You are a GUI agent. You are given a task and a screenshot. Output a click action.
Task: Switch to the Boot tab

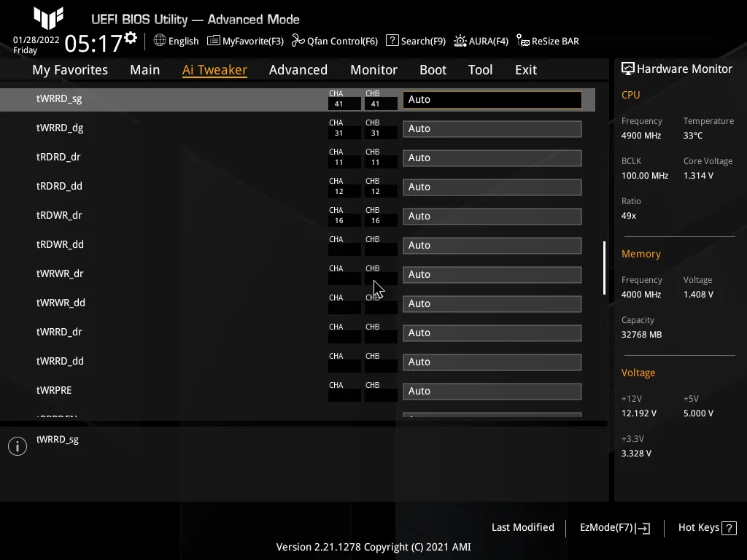433,70
